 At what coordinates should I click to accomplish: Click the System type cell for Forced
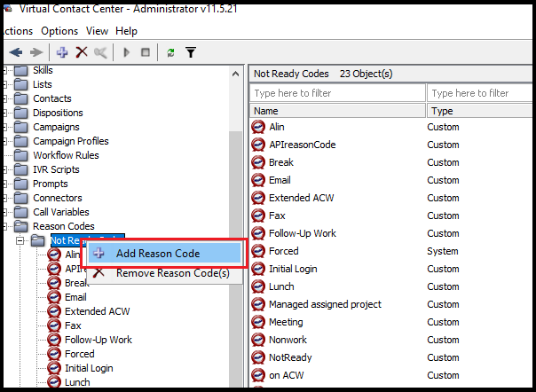[x=443, y=251]
